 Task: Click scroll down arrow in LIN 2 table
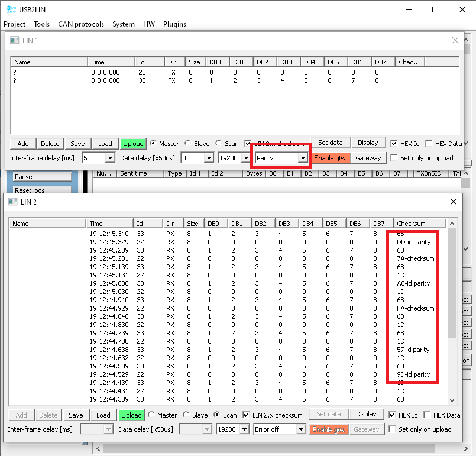pyautogui.click(x=452, y=400)
